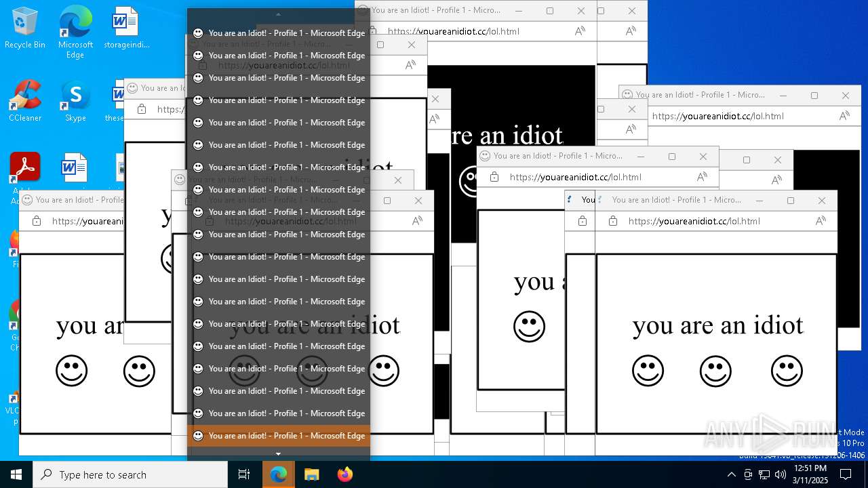This screenshot has height=488, width=868.
Task: Click 'you are an idiot' text in fully visible window
Action: (718, 326)
